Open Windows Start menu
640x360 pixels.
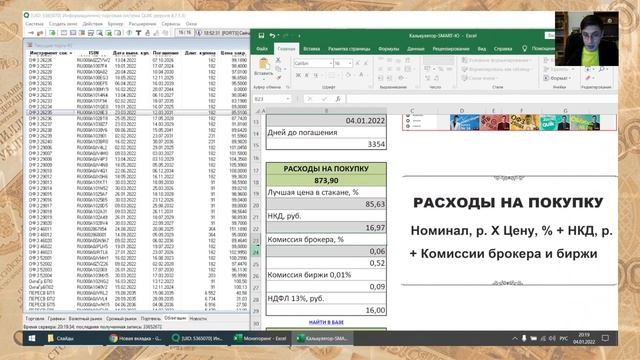pyautogui.click(x=32, y=338)
